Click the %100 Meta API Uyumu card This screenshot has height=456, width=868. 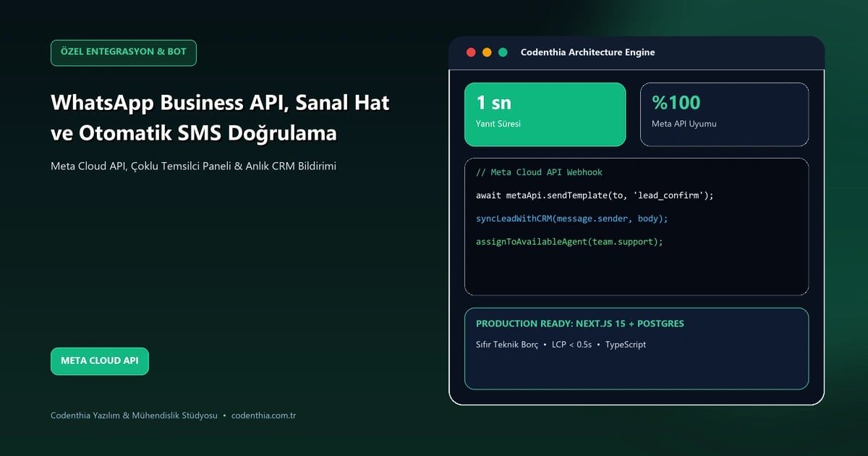(724, 114)
